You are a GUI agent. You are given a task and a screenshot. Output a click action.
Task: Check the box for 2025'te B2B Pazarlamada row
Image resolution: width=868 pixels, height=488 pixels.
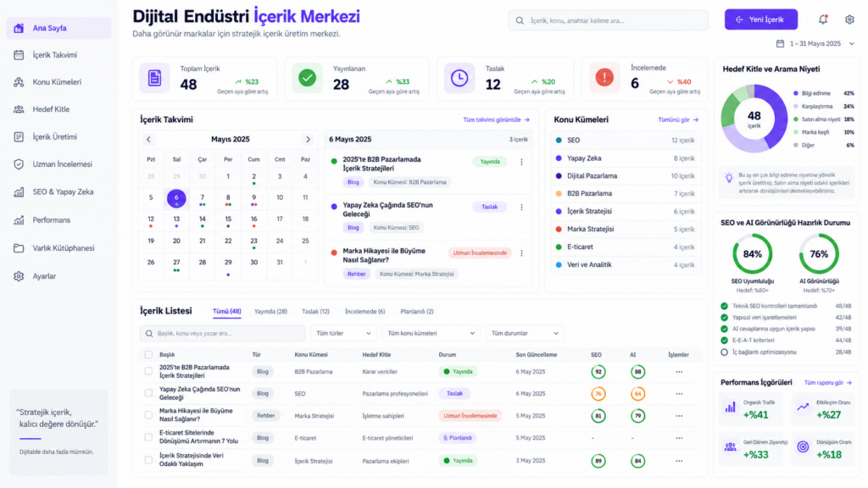148,371
